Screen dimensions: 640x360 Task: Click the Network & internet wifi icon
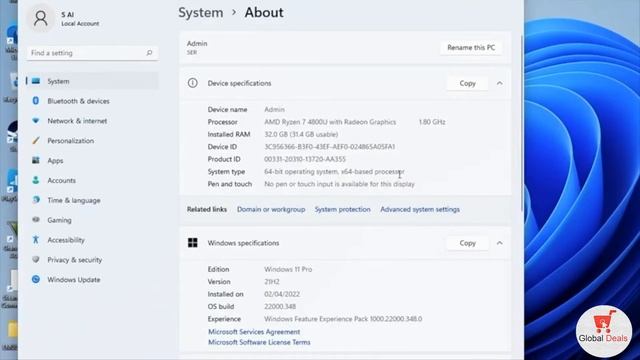pos(36,121)
